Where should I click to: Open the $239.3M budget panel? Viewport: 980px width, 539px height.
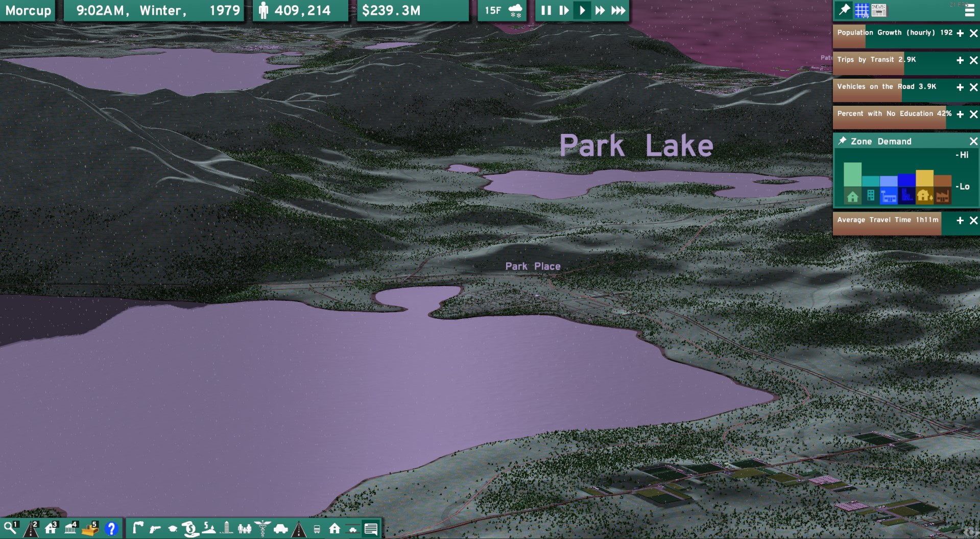pyautogui.click(x=413, y=10)
